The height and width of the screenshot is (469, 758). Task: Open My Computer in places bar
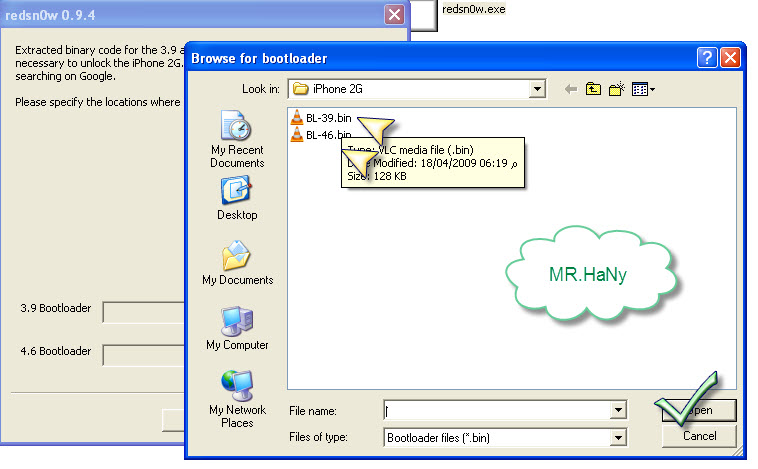236,328
